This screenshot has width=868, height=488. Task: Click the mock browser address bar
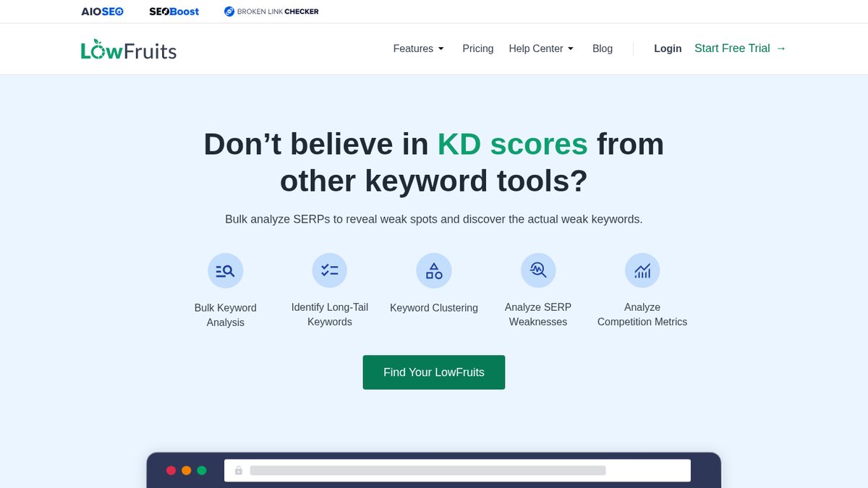[457, 471]
